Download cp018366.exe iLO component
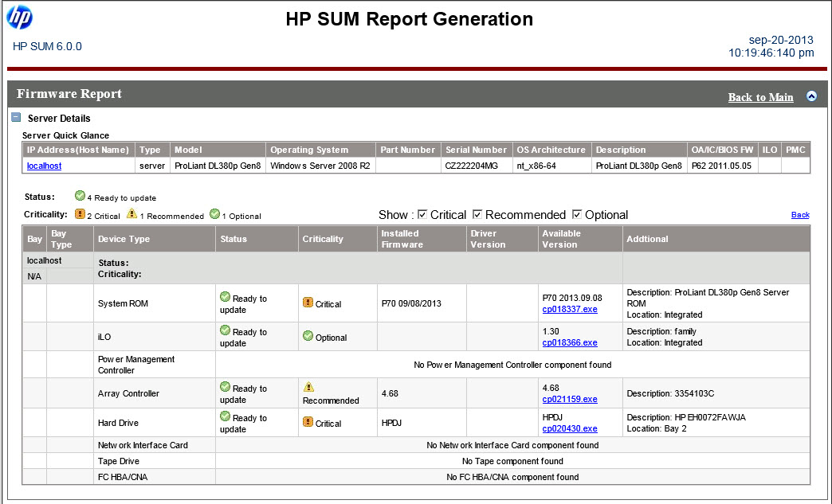The width and height of the screenshot is (832, 504). pos(569,342)
